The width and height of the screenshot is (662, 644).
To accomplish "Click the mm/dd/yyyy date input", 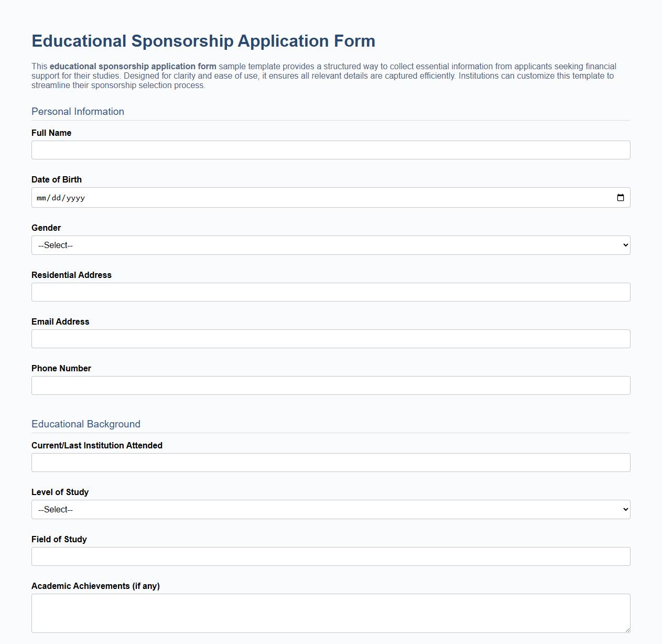I will [210, 198].
